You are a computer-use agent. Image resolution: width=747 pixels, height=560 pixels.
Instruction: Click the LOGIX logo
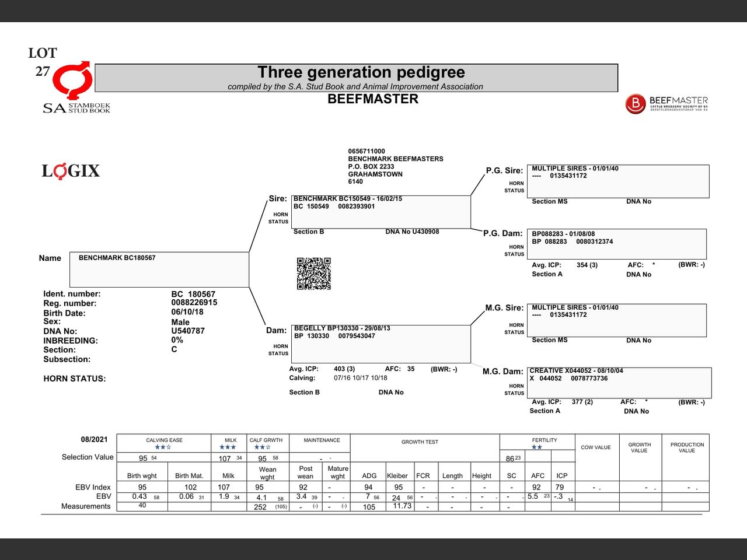coord(71,171)
